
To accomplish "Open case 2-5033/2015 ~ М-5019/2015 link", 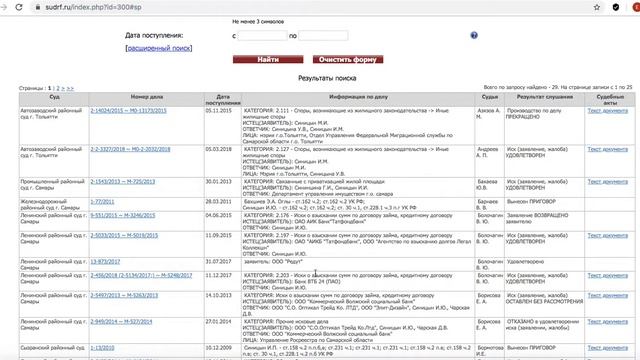I will 124,236.
